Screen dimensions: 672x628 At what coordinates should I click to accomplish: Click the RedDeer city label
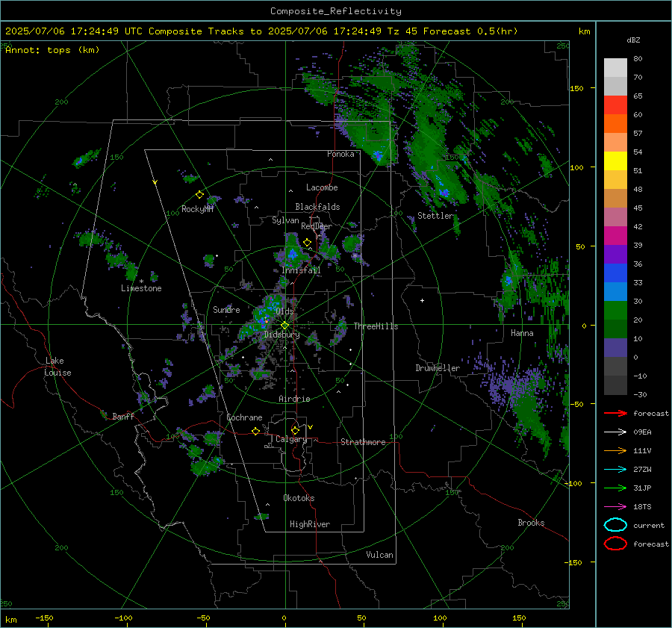pyautogui.click(x=317, y=226)
